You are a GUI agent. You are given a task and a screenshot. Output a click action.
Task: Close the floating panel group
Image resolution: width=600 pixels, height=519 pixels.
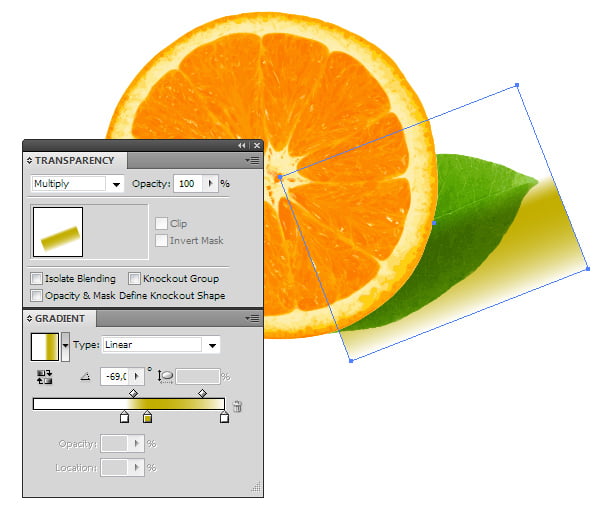click(x=257, y=145)
